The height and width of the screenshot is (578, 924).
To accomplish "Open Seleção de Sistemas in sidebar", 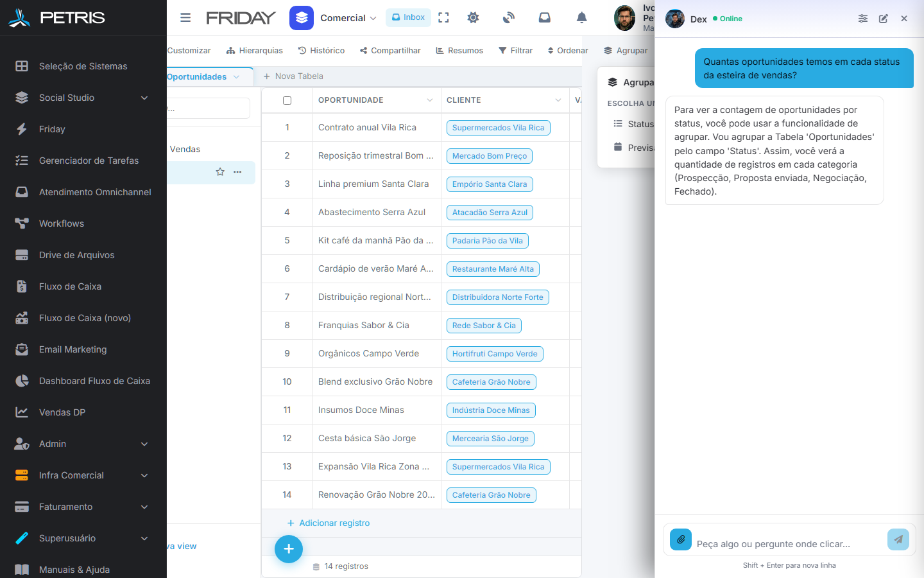I will click(83, 66).
